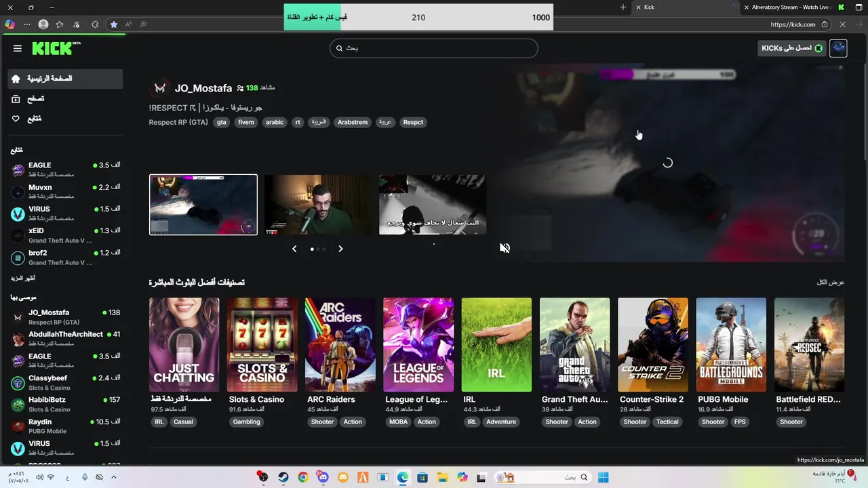Viewport: 868px width, 488px height.
Task: Open Just Chatting category card
Action: (x=184, y=345)
